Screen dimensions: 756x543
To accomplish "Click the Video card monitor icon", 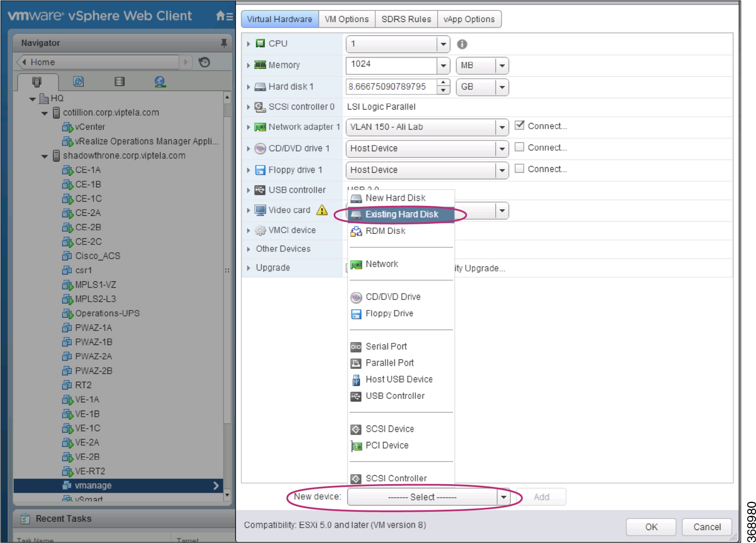I will point(260,210).
